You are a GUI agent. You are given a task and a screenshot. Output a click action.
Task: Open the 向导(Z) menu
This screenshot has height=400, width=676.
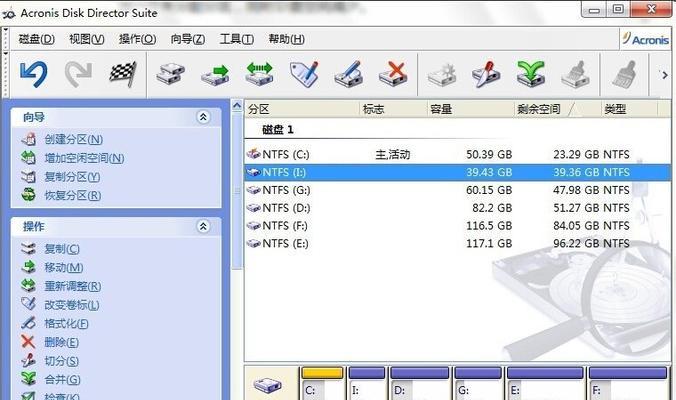pyautogui.click(x=188, y=39)
